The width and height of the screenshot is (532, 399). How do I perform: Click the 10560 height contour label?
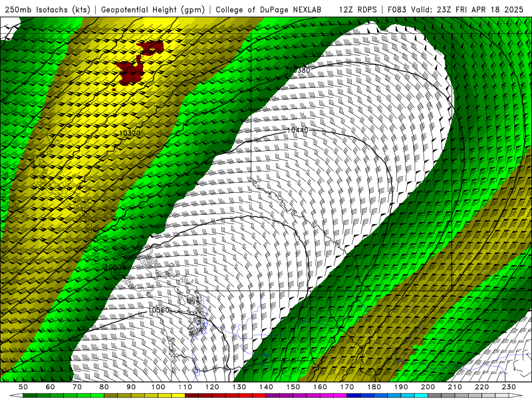click(158, 310)
